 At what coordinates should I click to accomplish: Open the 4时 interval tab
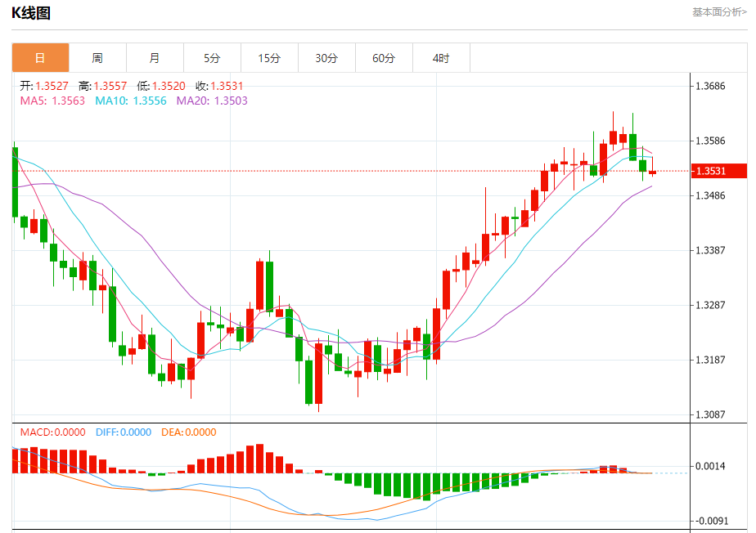[441, 58]
